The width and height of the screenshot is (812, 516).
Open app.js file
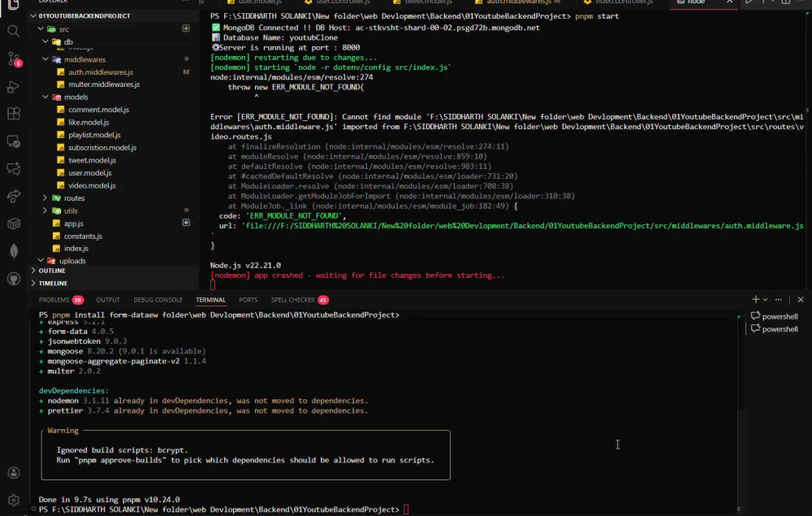(x=73, y=223)
